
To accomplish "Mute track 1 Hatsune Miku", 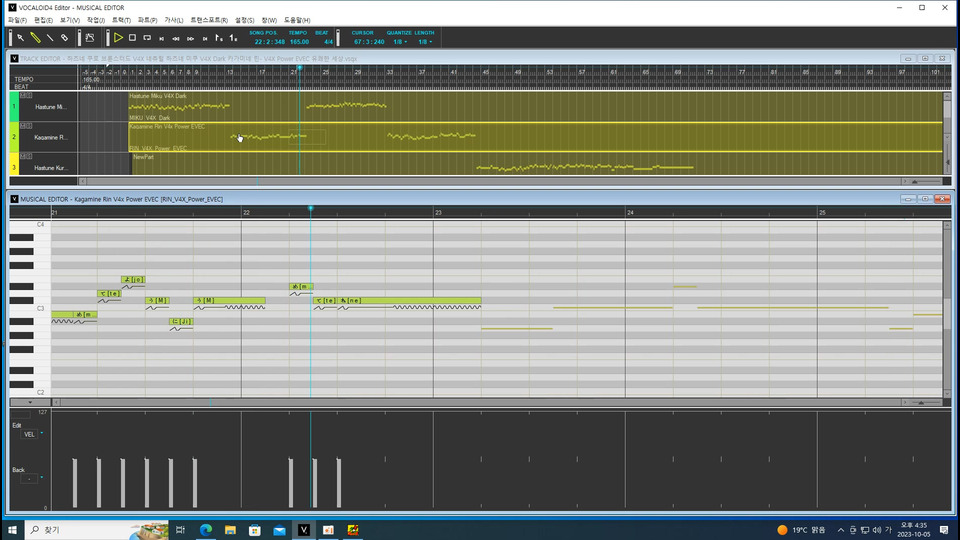I will 23,96.
